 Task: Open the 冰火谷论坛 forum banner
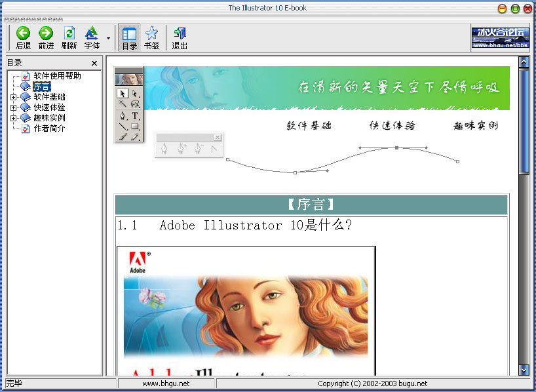coord(501,37)
